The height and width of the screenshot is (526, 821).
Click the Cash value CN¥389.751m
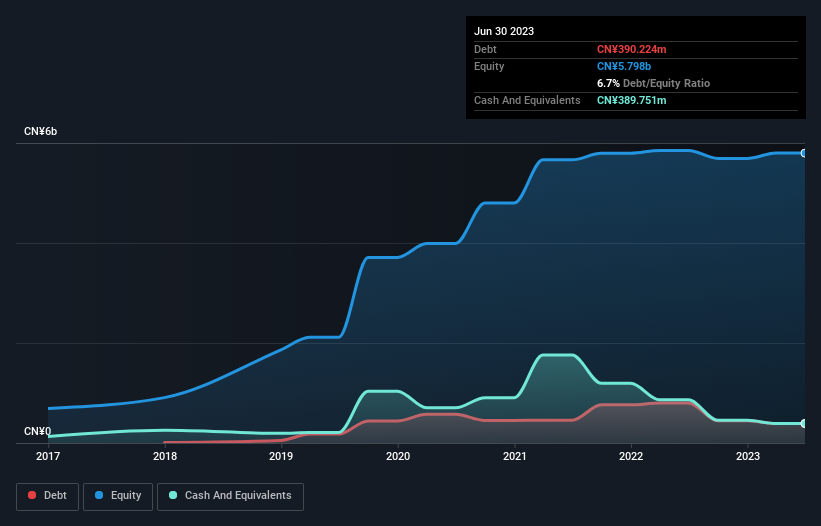[631, 100]
